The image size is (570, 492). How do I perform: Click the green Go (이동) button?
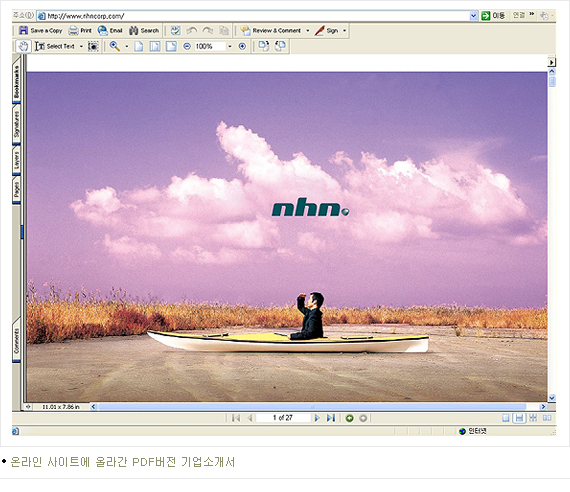(493, 16)
